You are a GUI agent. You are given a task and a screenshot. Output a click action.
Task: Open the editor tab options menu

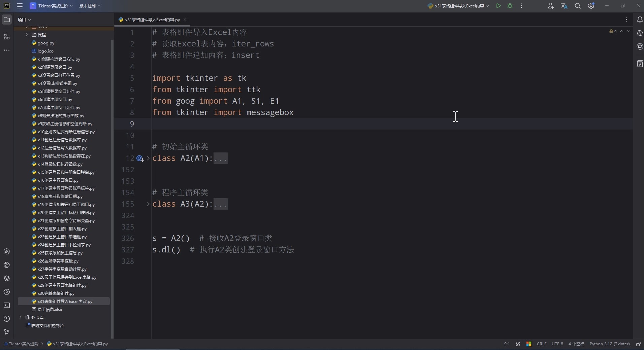click(x=626, y=20)
